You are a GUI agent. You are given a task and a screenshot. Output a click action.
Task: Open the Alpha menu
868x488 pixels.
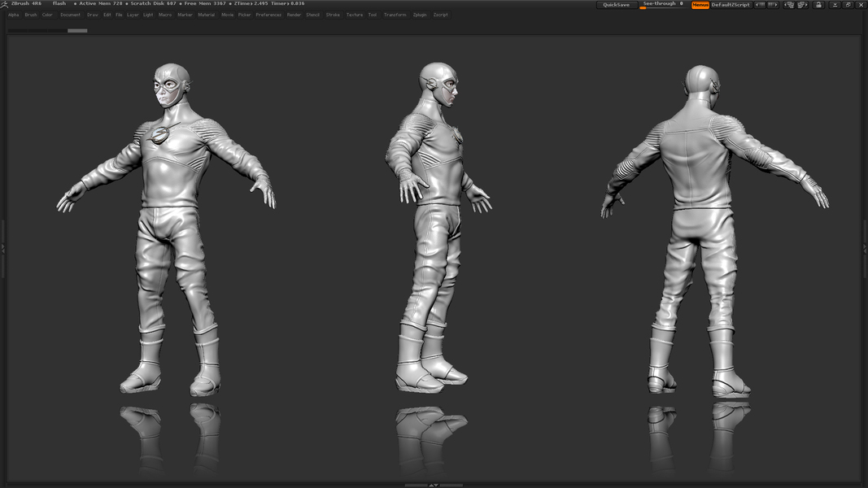(x=14, y=15)
